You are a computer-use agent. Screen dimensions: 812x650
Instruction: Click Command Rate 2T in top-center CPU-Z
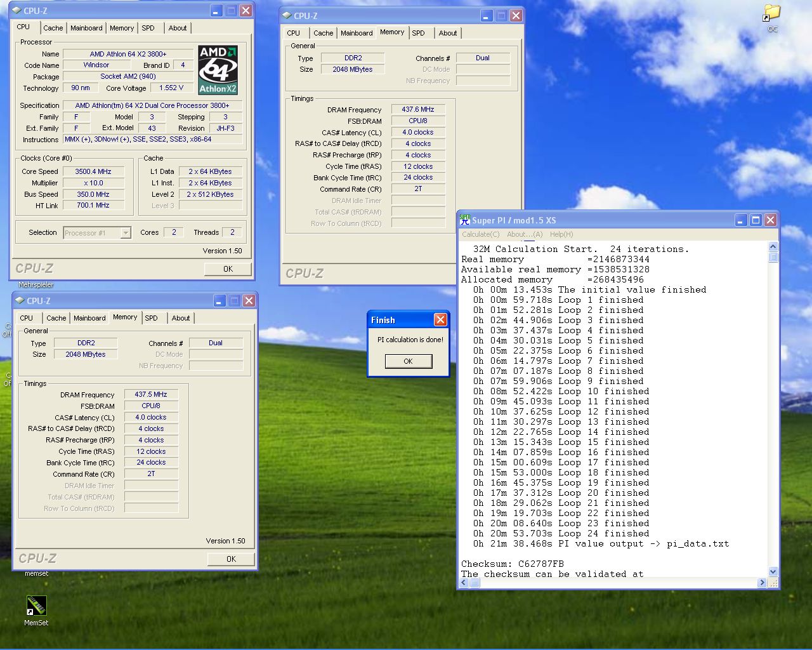[418, 189]
